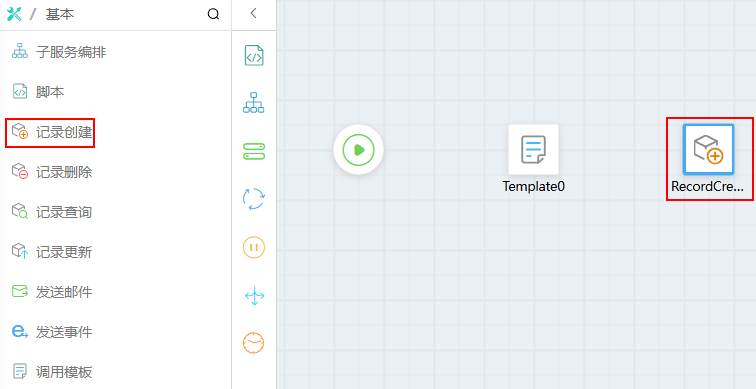This screenshot has width=756, height=389.
Task: Click the 记录删除 label
Action: click(x=64, y=172)
